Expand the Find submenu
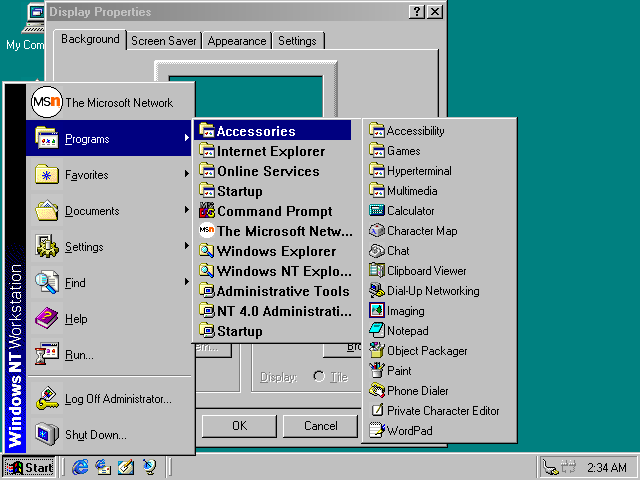Image resolution: width=640 pixels, height=480 pixels. [109, 282]
